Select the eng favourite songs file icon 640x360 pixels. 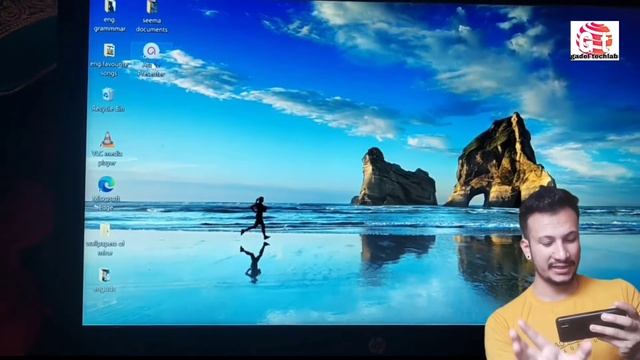[x=109, y=51]
